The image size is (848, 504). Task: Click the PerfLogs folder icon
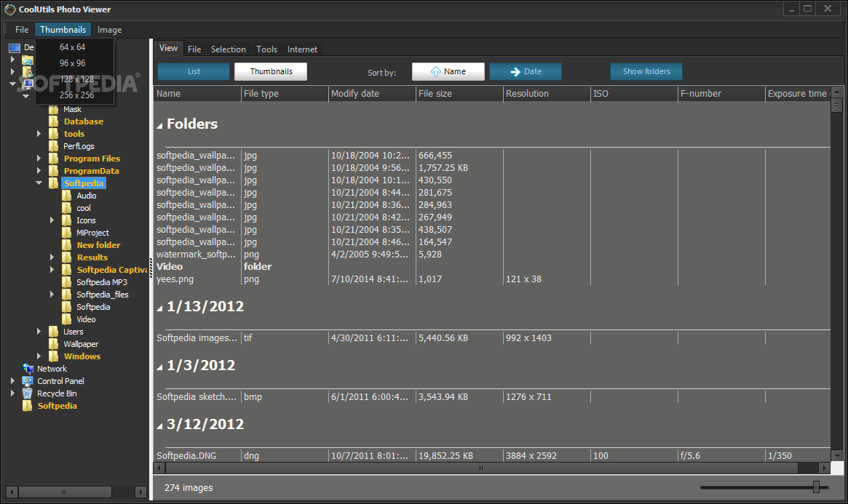54,146
